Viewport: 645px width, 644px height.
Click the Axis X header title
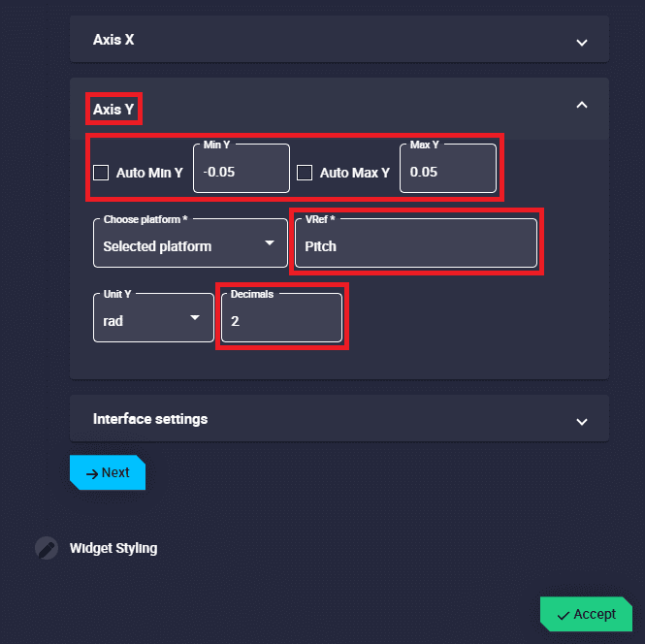click(x=113, y=40)
